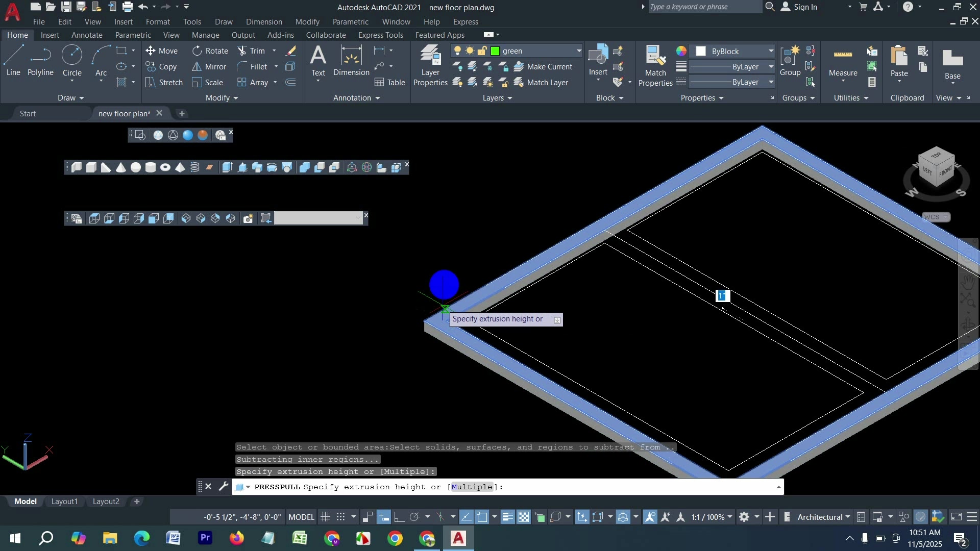980x551 pixels.
Task: Select the Polyline draw tool
Action: click(40, 61)
